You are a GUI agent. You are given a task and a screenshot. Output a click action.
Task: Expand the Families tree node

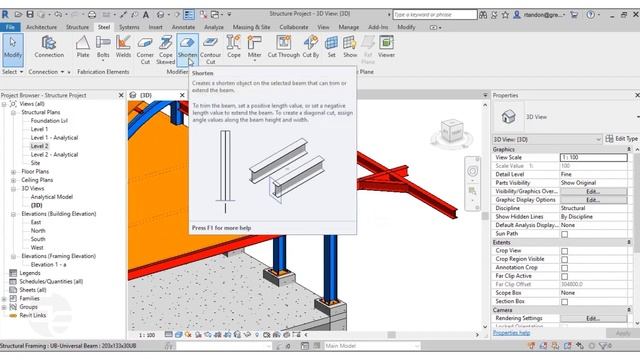[x=4, y=298]
